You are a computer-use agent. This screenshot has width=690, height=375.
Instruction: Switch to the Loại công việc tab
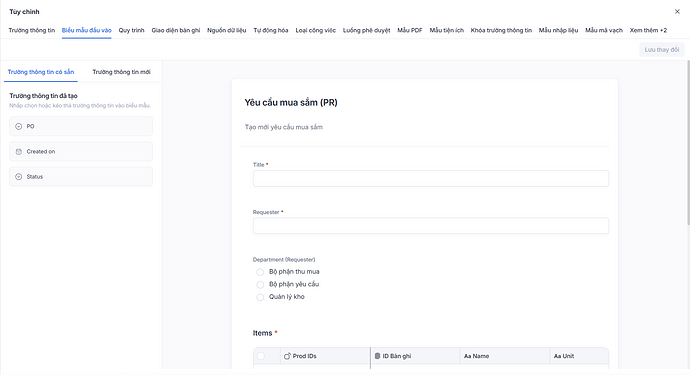tap(316, 30)
